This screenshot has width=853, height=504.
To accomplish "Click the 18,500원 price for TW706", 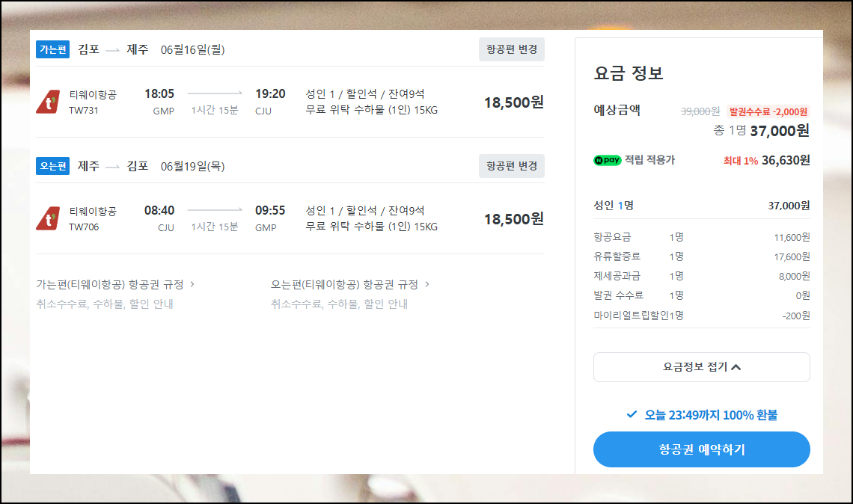I will pos(513,219).
